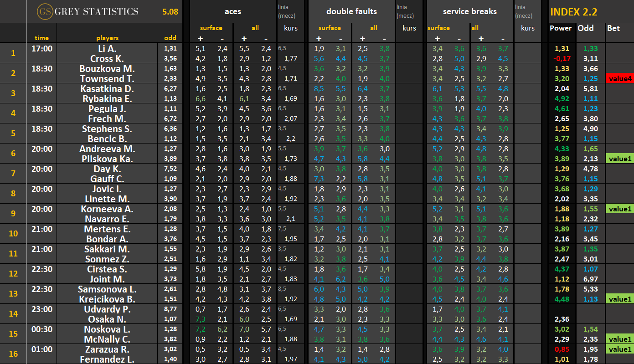634x364 pixels.
Task: Select the 5.08 date cell
Action: pyautogui.click(x=170, y=12)
